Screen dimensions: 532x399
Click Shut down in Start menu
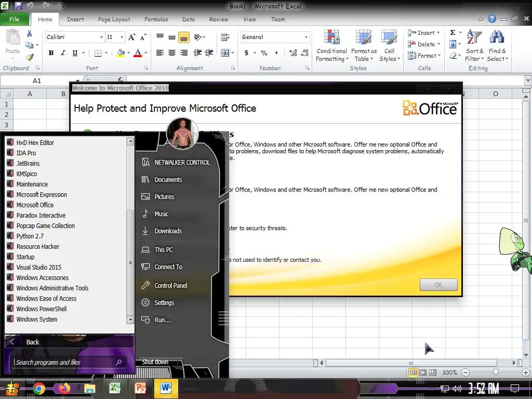pos(155,362)
